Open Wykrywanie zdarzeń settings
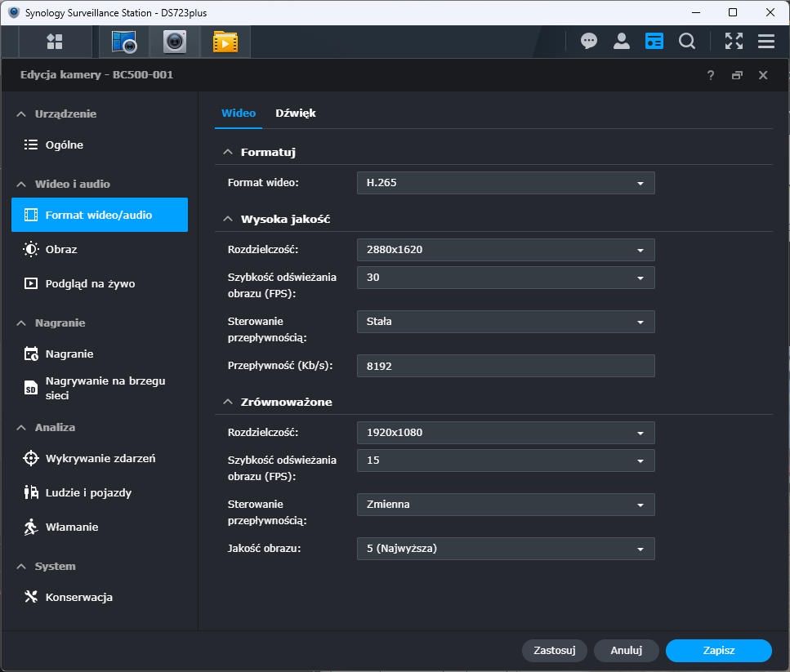This screenshot has width=790, height=672. [99, 459]
